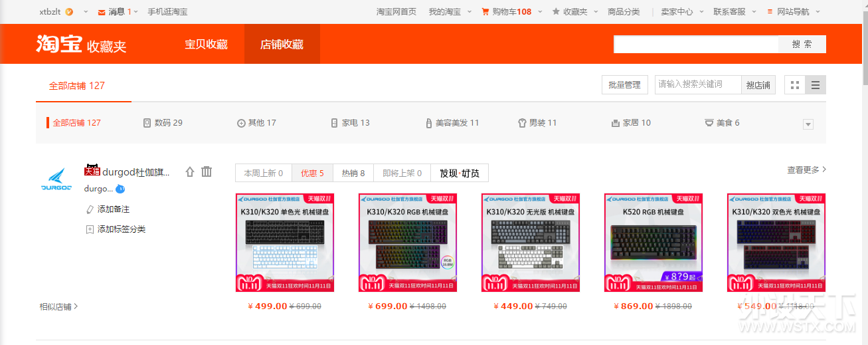Screen dimensions: 868x345
Task: Select the 店铺收藏 tab
Action: point(282,45)
